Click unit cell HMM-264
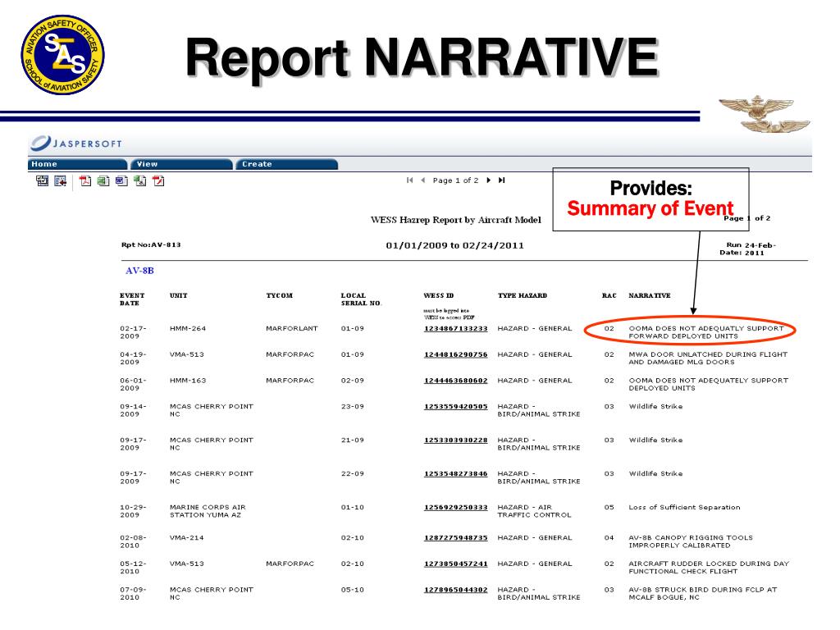840x630 pixels. [188, 329]
